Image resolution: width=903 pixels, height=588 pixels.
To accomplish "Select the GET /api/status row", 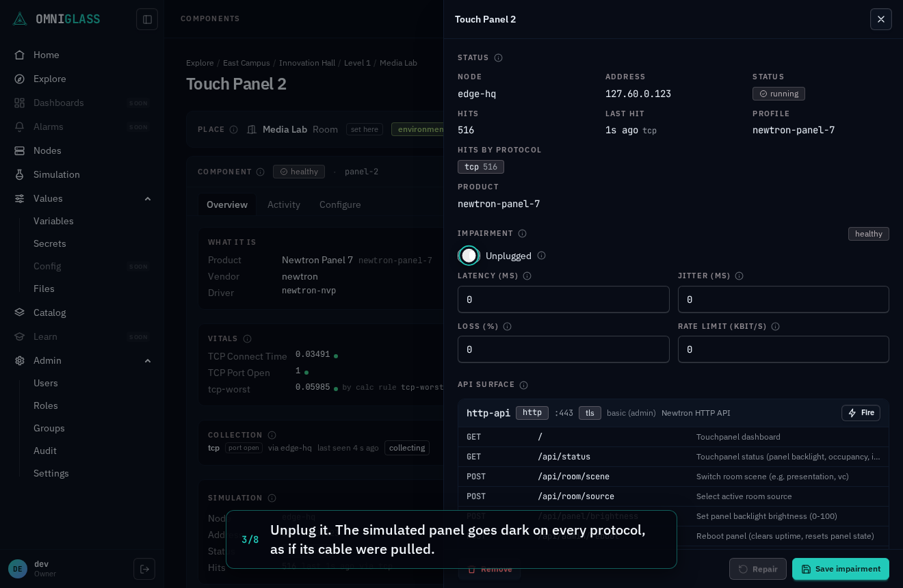I will click(673, 457).
